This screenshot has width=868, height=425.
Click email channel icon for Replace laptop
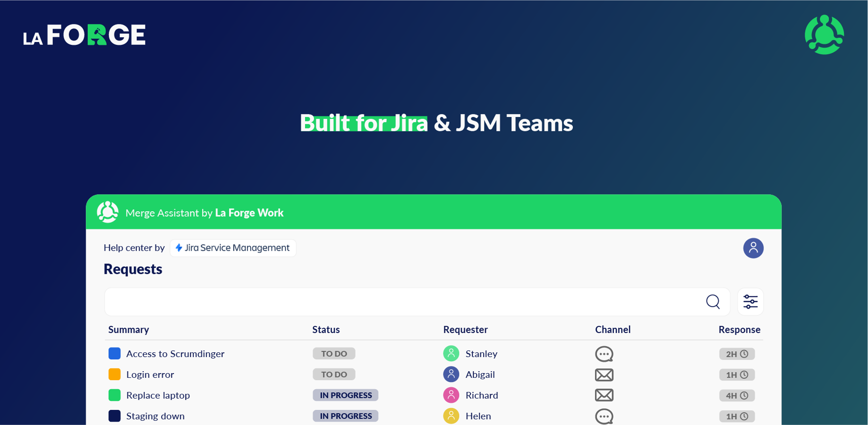pyautogui.click(x=604, y=395)
